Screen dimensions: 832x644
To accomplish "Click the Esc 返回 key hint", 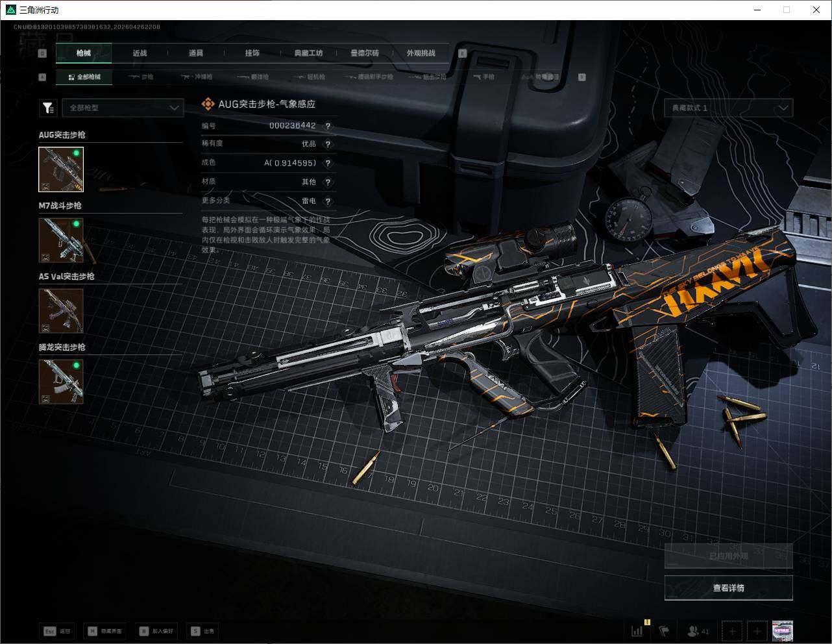I will tap(57, 631).
